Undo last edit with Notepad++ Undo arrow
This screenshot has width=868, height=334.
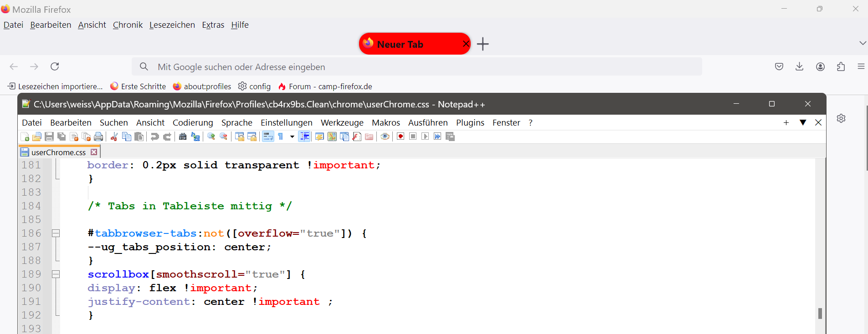(155, 137)
